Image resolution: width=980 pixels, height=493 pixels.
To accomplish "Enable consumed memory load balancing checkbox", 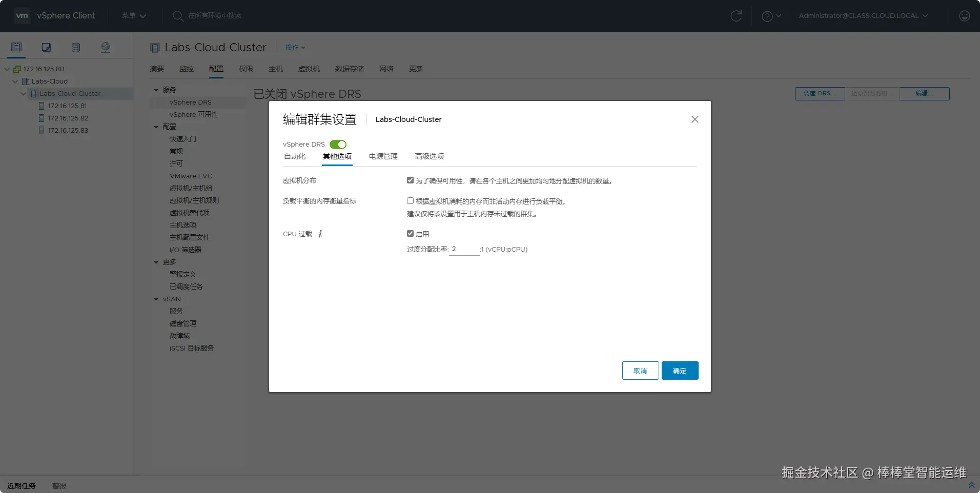I will pos(410,201).
